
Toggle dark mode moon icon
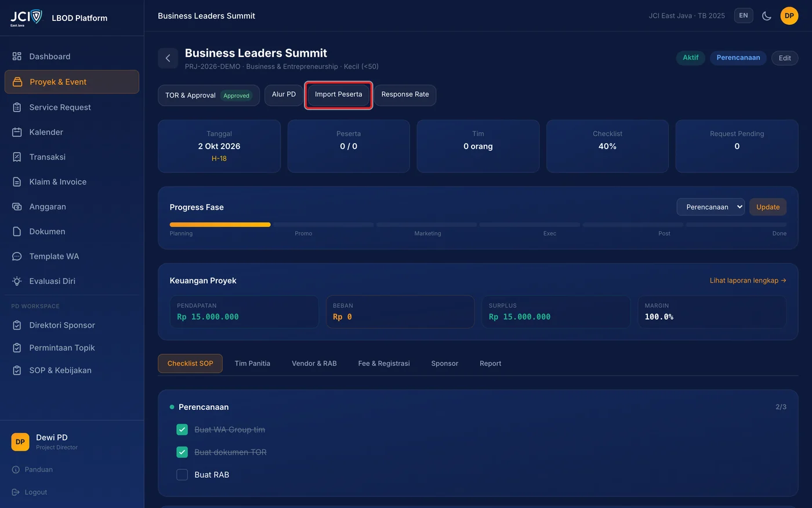pyautogui.click(x=767, y=16)
